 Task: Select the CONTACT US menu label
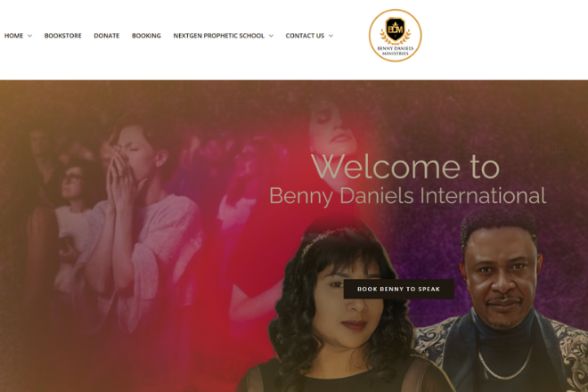pyautogui.click(x=305, y=36)
